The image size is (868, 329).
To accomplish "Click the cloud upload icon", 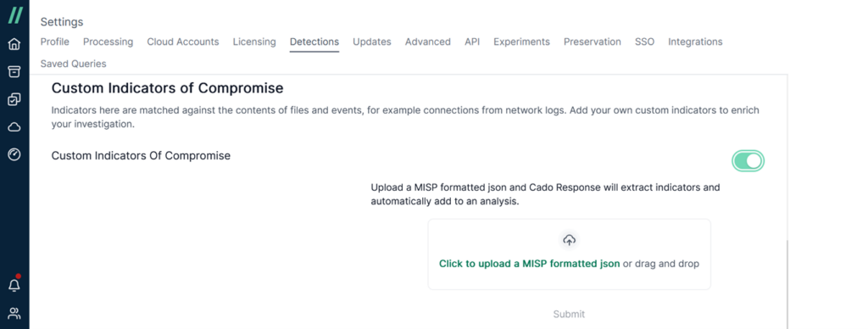I will click(x=569, y=240).
